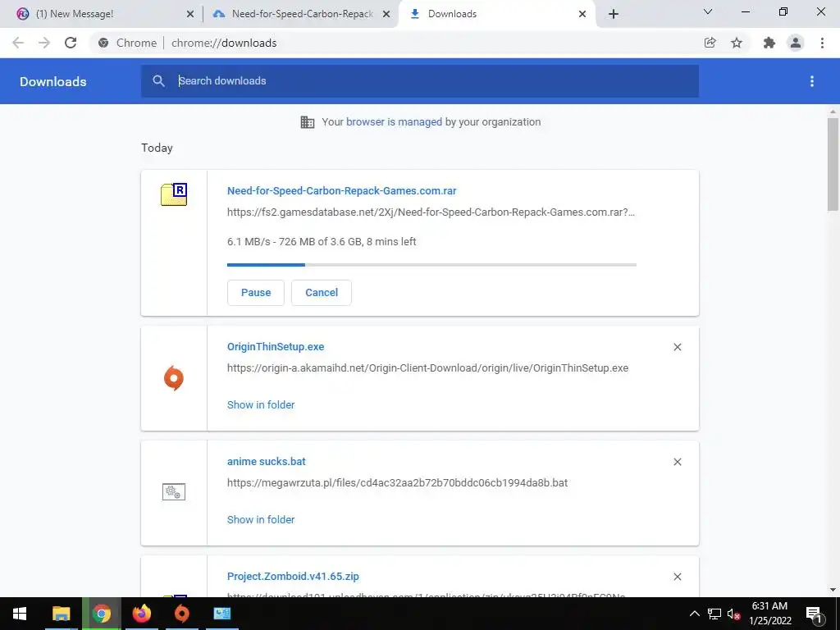Open the Chrome profile avatar

(796, 43)
